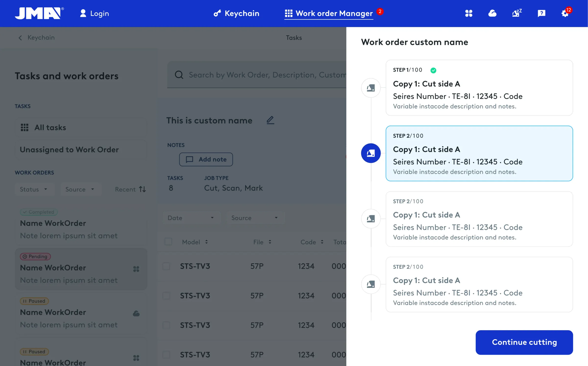Open the Source dropdown next to Date
588x366 pixels.
255,218
